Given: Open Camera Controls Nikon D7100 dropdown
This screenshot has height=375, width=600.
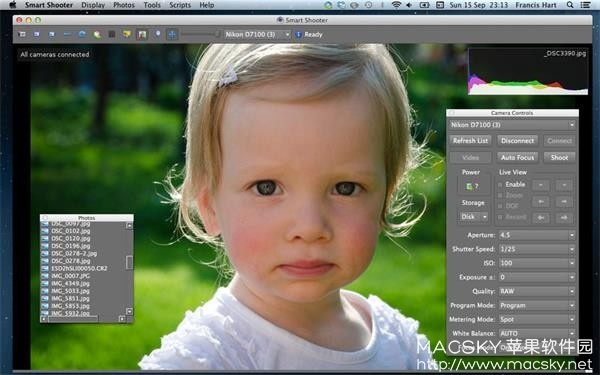Looking at the screenshot, I should (512, 125).
